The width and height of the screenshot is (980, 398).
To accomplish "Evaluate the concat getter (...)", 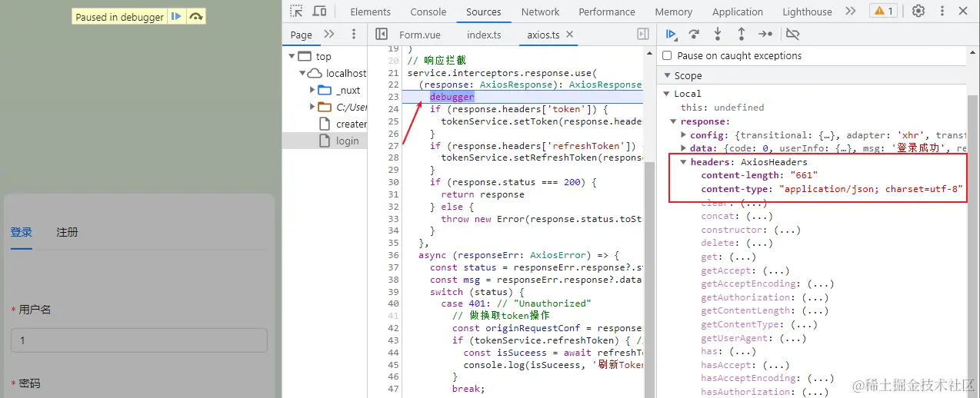I will click(x=758, y=217).
